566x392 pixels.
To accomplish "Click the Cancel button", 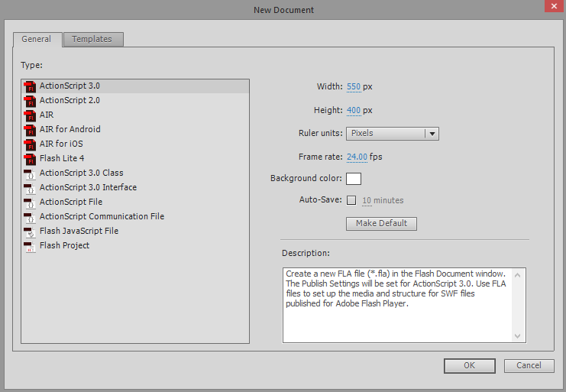I will pos(529,366).
